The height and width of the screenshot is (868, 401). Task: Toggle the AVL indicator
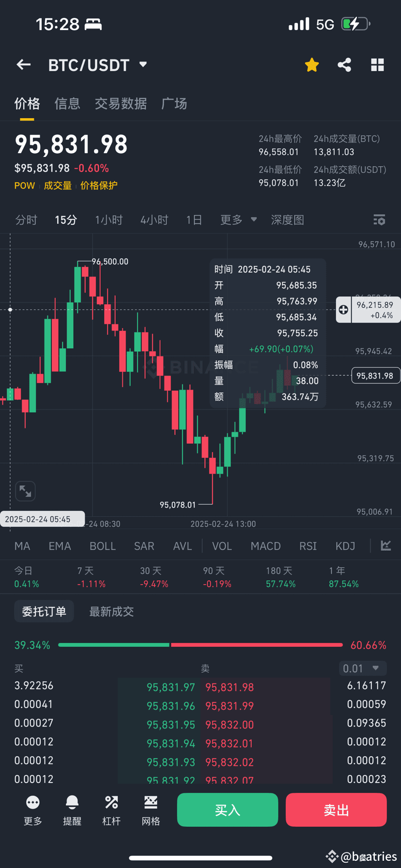click(183, 546)
